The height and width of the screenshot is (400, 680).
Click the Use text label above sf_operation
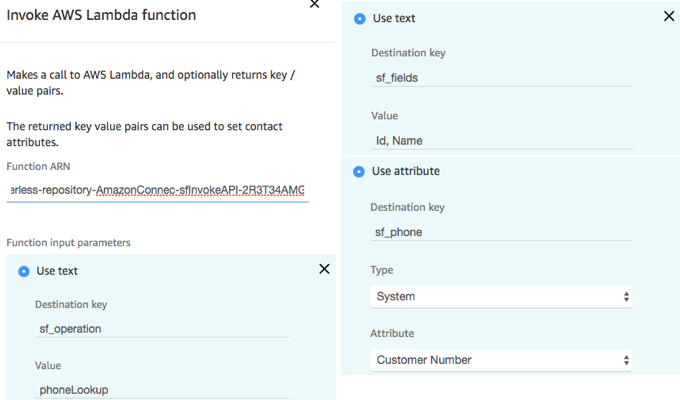(x=57, y=271)
